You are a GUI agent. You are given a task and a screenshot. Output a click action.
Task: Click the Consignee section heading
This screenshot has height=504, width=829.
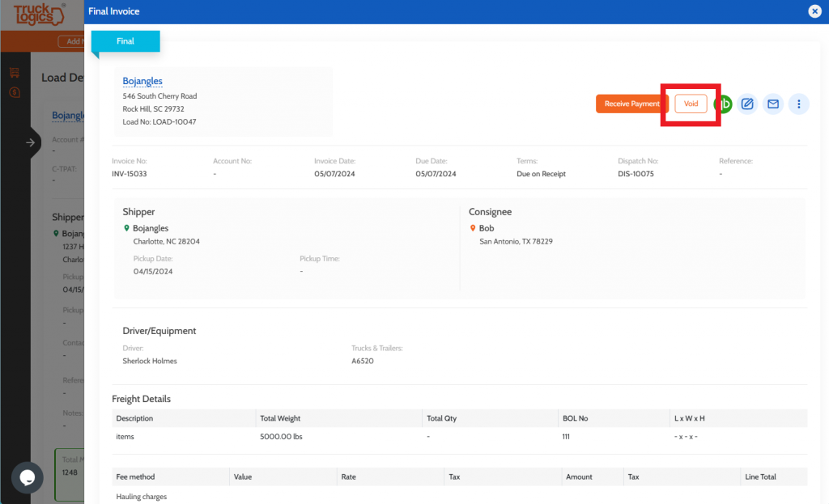pos(490,212)
